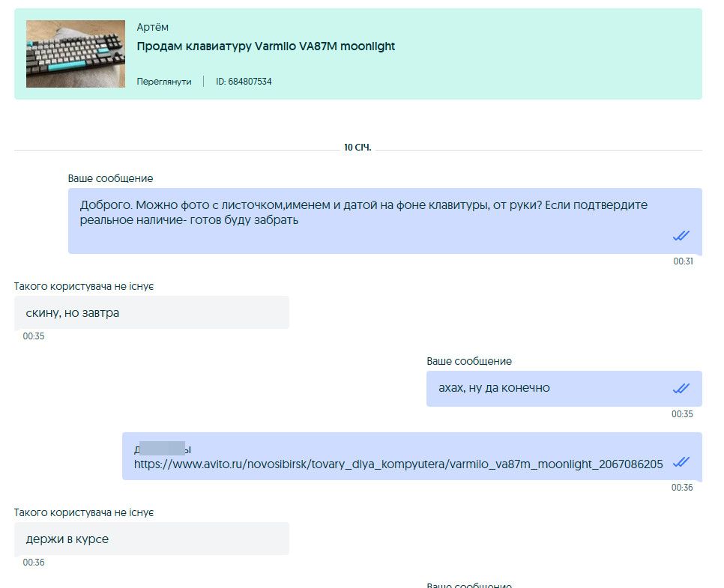Viewport: 724px width, 588px height.
Task: Click the 00:35 timestamp under 'ахах, ну да конечно'
Action: click(x=682, y=414)
